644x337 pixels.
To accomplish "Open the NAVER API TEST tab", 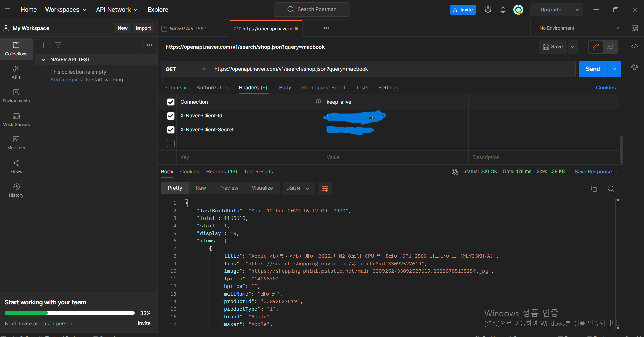I will point(194,29).
